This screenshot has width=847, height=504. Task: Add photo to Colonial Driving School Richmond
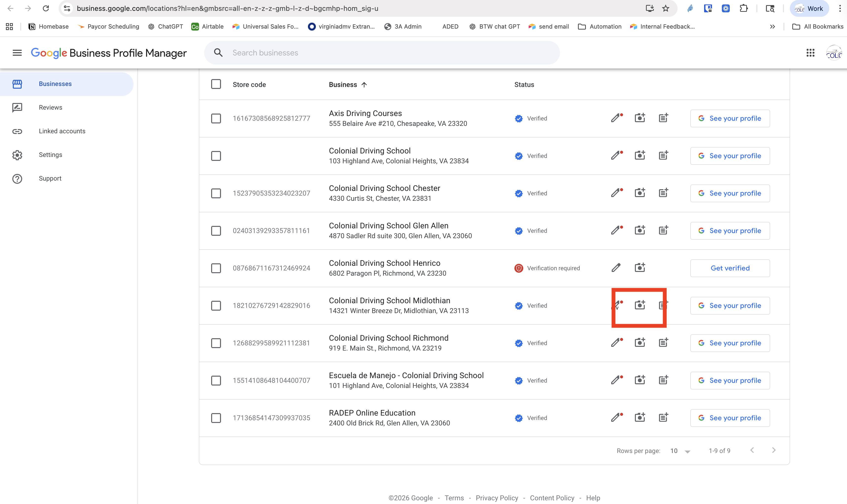coord(640,342)
